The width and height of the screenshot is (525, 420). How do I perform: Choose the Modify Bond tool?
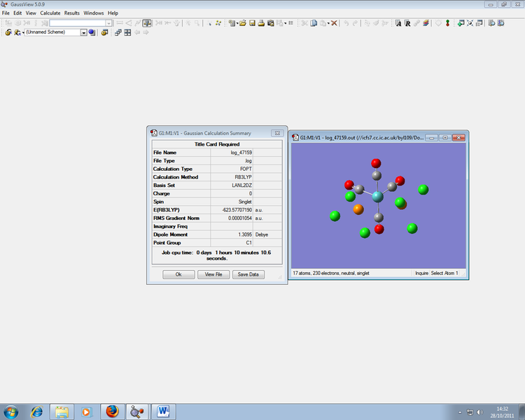(120, 23)
